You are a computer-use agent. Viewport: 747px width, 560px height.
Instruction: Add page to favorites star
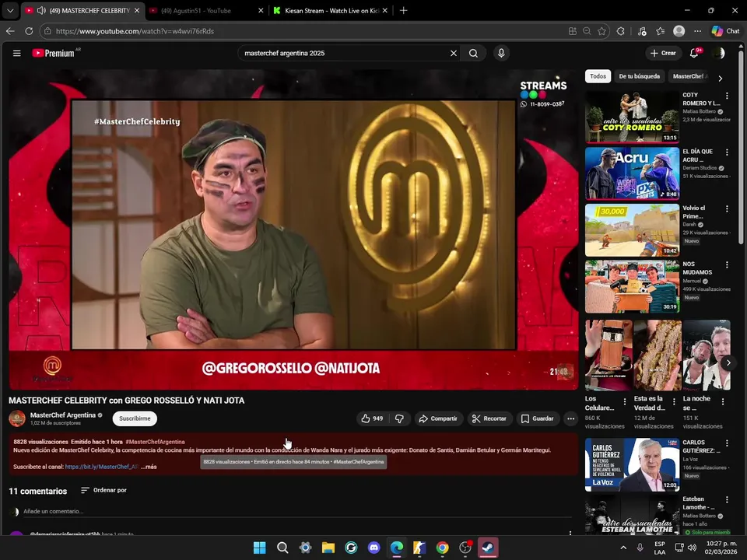click(x=601, y=31)
